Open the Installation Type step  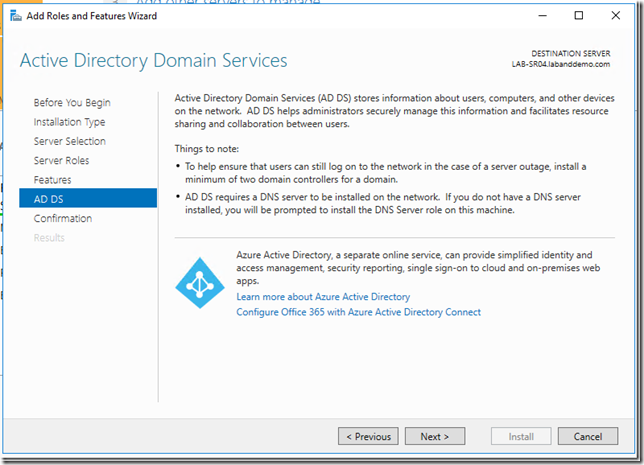69,122
